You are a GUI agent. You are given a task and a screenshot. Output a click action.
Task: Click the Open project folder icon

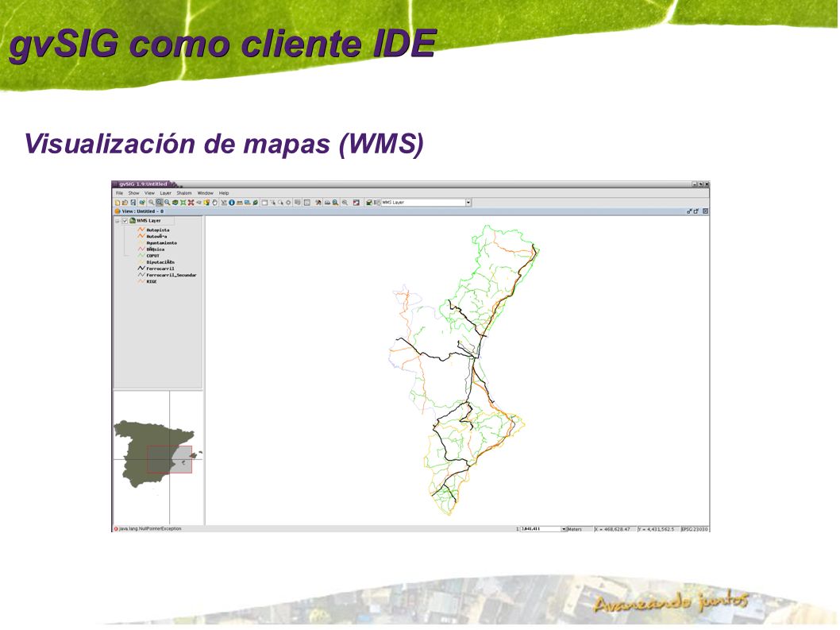pos(125,203)
